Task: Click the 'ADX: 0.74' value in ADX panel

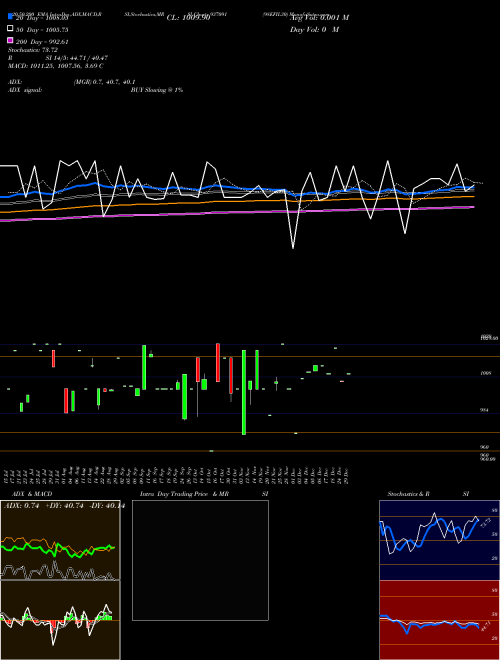Action: 21,506
